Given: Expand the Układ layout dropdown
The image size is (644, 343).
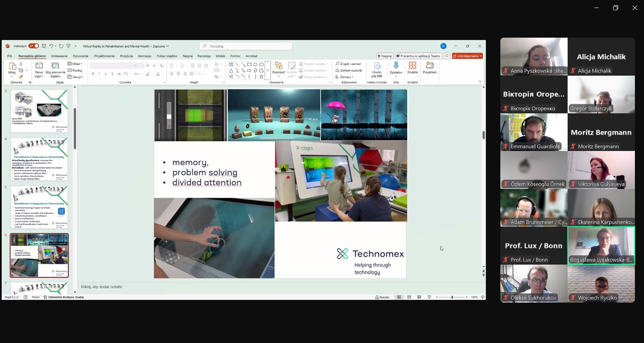Looking at the screenshot, I should 74,64.
